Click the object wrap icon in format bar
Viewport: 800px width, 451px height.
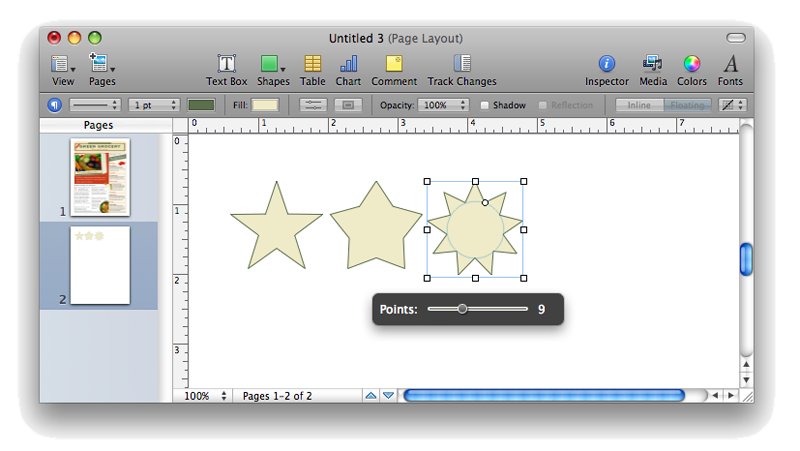coord(348,105)
